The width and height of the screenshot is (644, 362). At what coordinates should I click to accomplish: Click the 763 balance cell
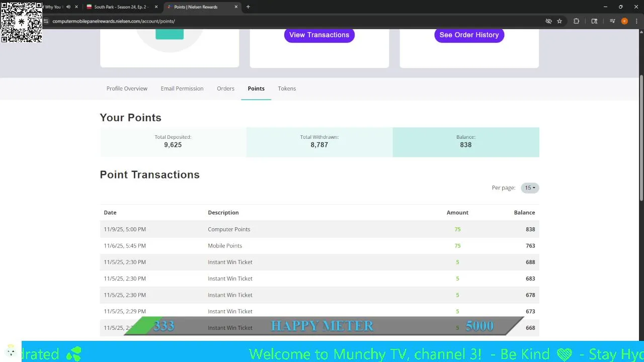tap(530, 246)
